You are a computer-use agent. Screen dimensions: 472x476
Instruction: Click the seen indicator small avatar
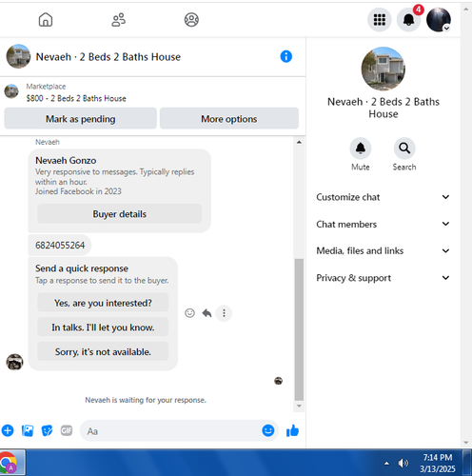(278, 381)
